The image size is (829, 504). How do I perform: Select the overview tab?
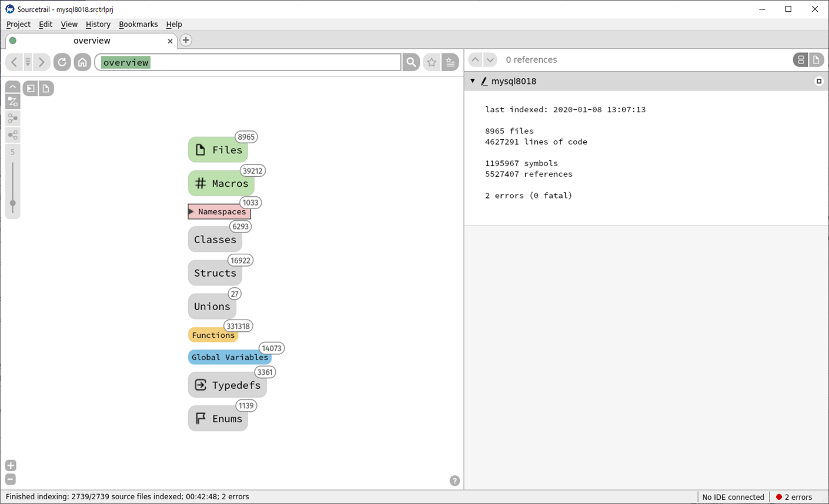92,41
